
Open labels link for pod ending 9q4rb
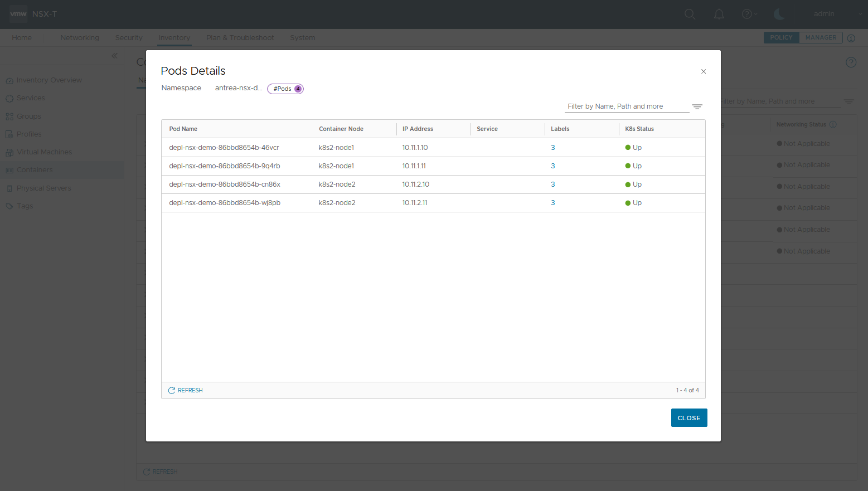coord(553,166)
